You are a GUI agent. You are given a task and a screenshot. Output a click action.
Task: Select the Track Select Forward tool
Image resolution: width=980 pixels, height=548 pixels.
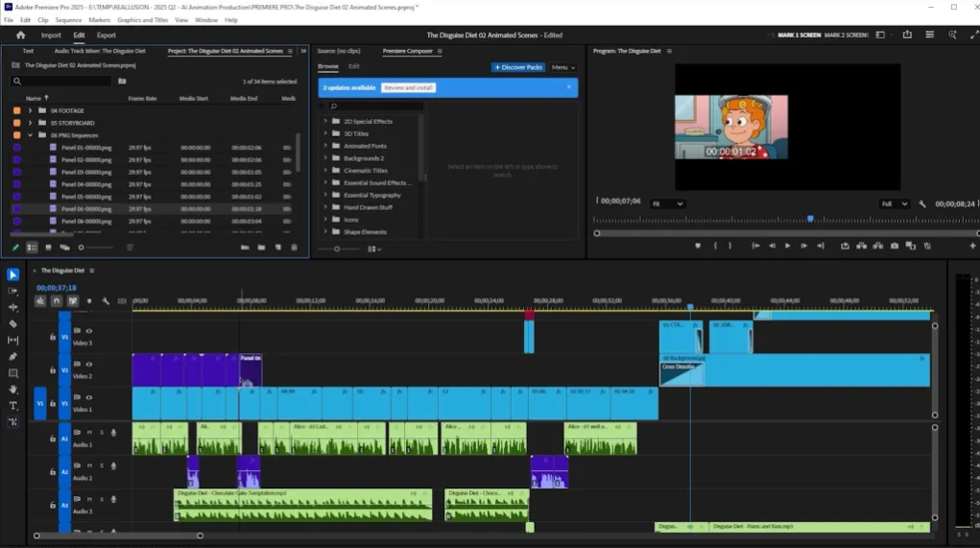point(13,291)
